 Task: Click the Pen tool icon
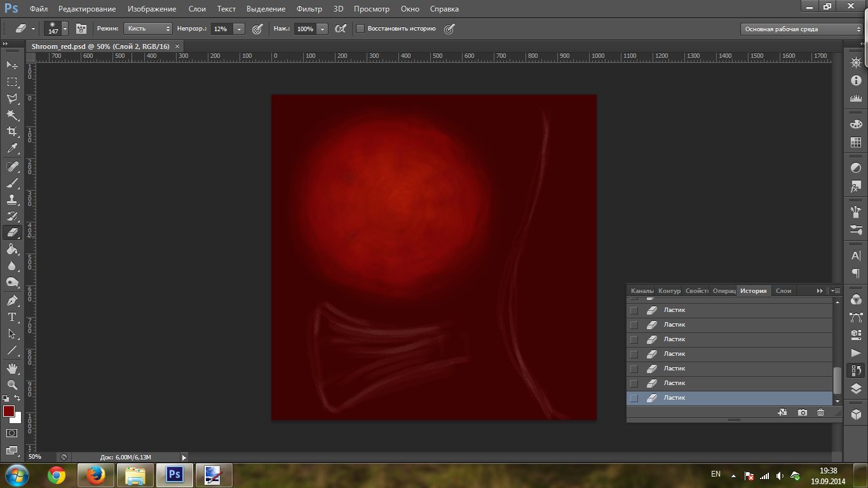[12, 300]
